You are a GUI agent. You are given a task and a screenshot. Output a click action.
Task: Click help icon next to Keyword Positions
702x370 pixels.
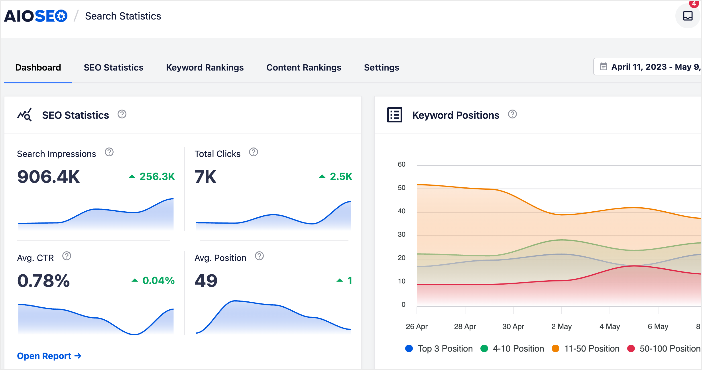coord(513,114)
